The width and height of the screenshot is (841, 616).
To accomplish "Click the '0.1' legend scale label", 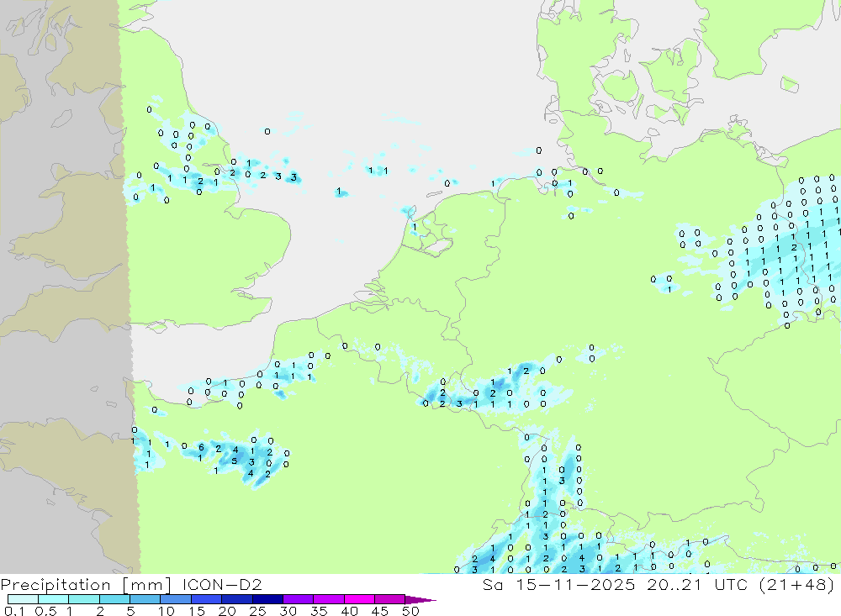I will 14,611.
